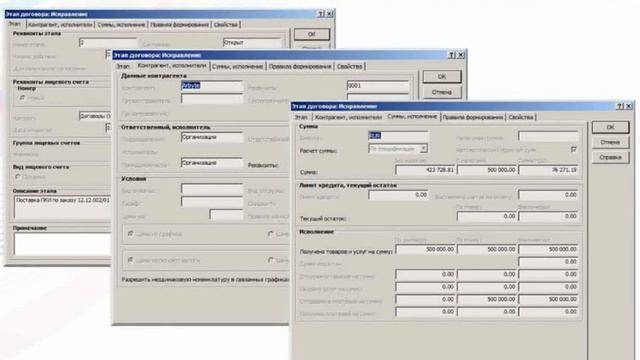This screenshot has width=640, height=360.
Task: Click the Номер этапа field in the back window
Action: pos(108,42)
